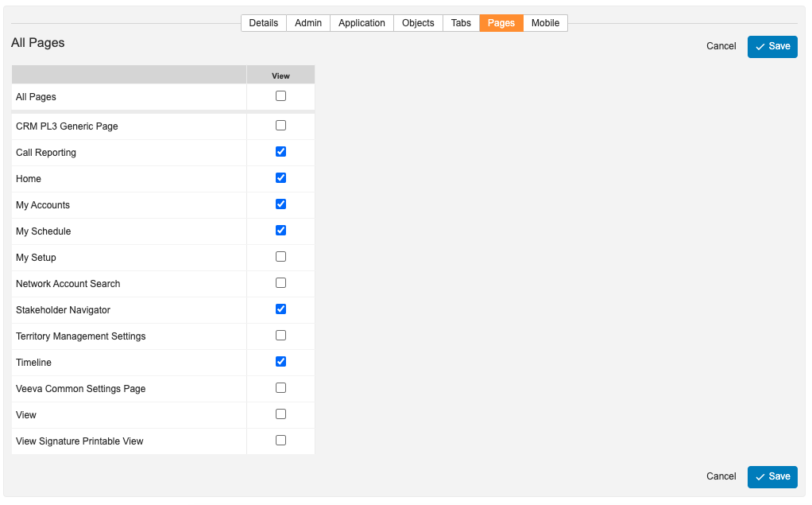Image resolution: width=812 pixels, height=505 pixels.
Task: Click the bottom Cancel link
Action: [721, 476]
